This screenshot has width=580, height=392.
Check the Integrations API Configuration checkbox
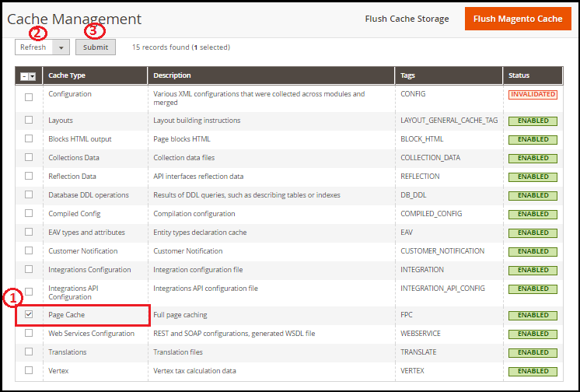(x=29, y=292)
